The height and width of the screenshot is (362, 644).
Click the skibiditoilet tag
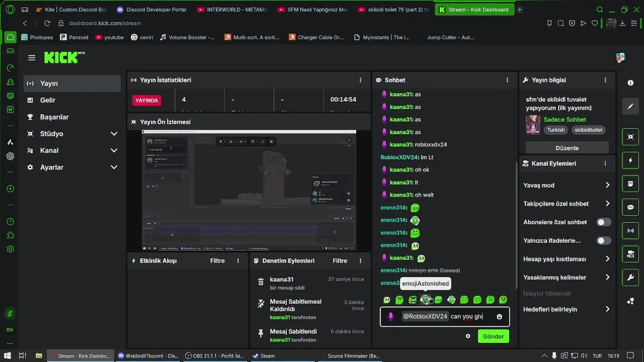[x=589, y=130]
